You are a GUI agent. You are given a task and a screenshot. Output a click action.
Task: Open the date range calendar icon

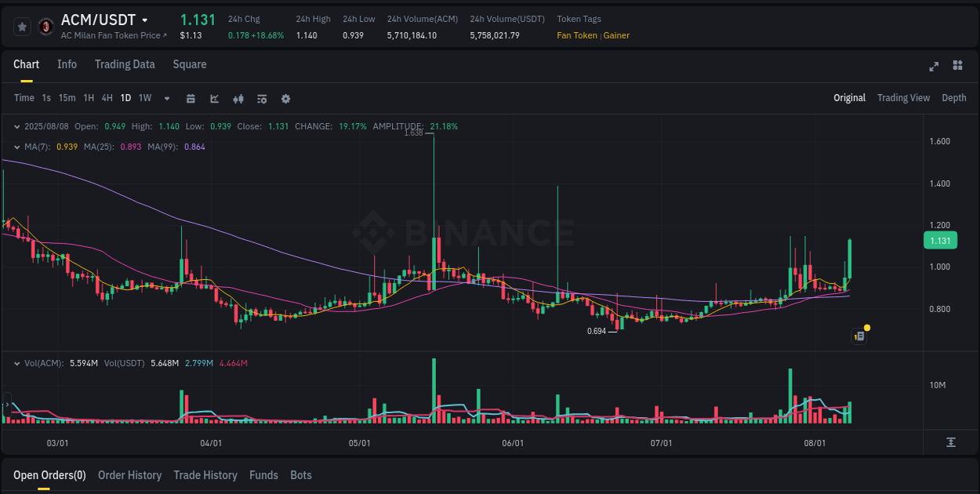[x=191, y=98]
